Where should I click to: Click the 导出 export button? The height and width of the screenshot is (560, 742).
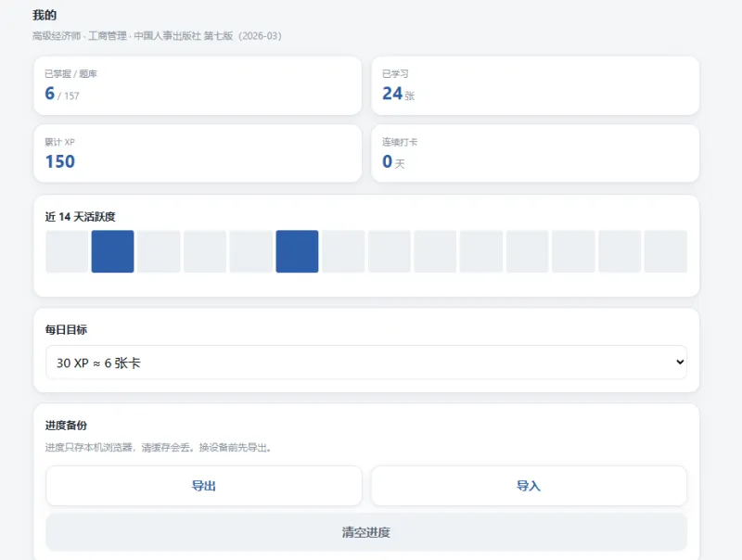click(204, 486)
